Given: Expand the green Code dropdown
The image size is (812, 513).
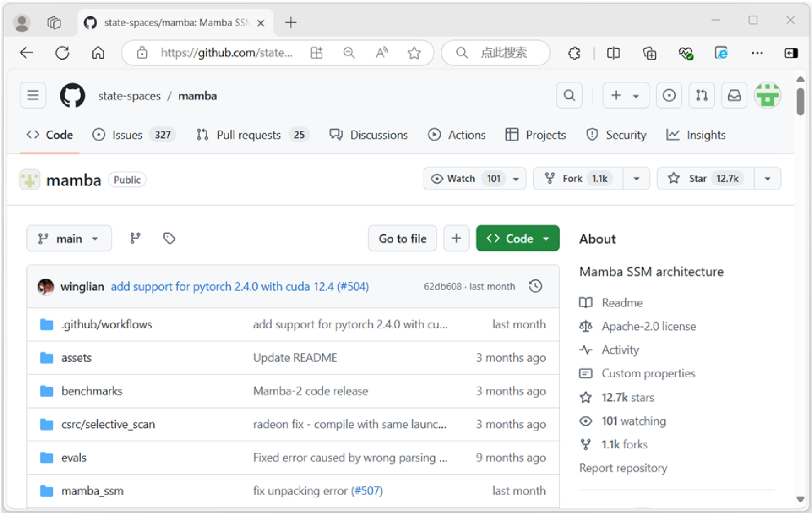Looking at the screenshot, I should click(x=518, y=238).
